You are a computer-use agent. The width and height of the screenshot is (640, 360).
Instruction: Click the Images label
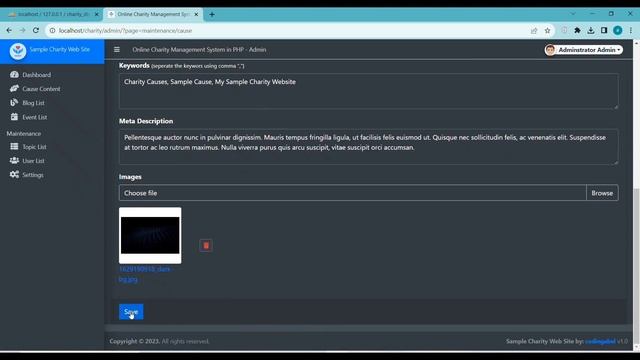pos(130,177)
